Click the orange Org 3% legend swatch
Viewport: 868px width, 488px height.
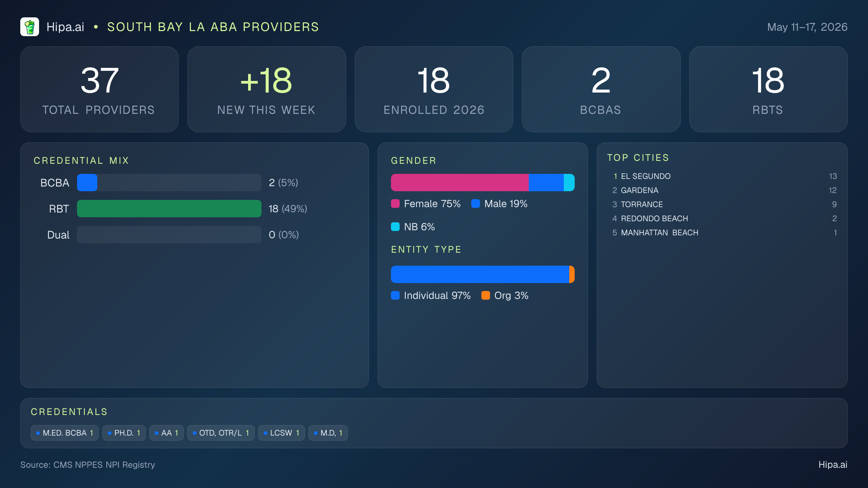tap(486, 295)
